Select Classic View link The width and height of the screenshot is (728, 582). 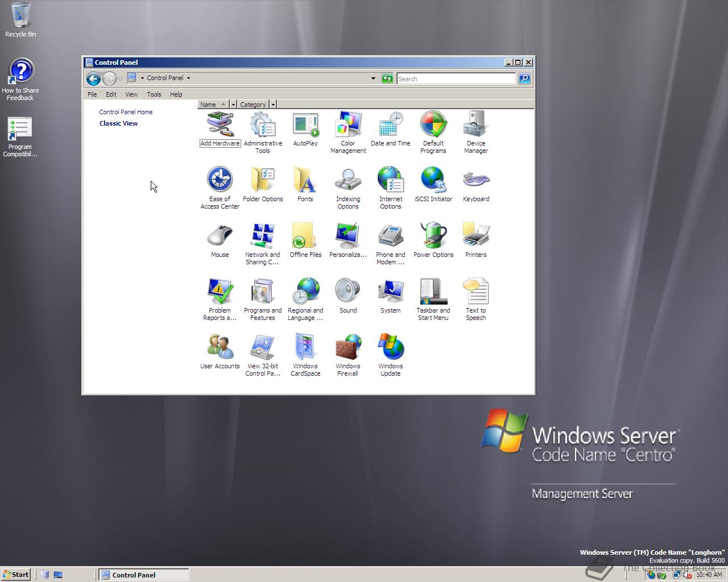(118, 123)
